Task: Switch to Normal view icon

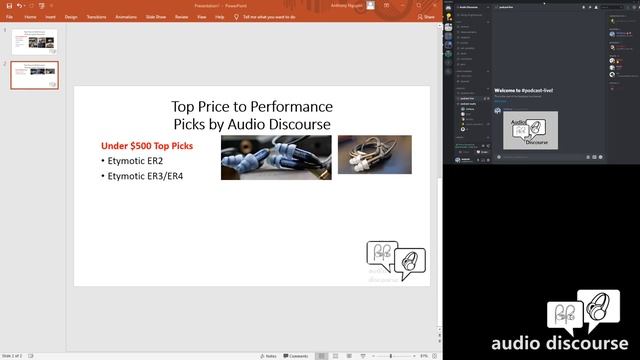Action: (x=322, y=356)
